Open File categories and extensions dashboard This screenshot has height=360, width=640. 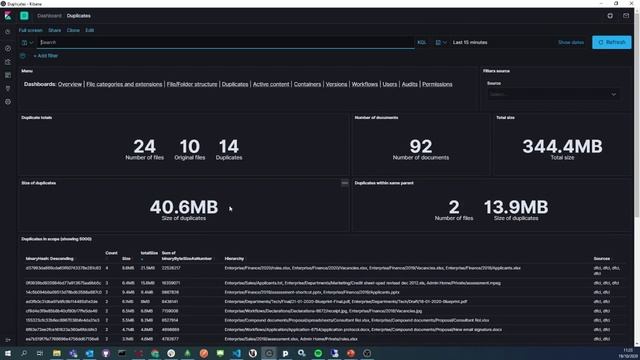[124, 84]
